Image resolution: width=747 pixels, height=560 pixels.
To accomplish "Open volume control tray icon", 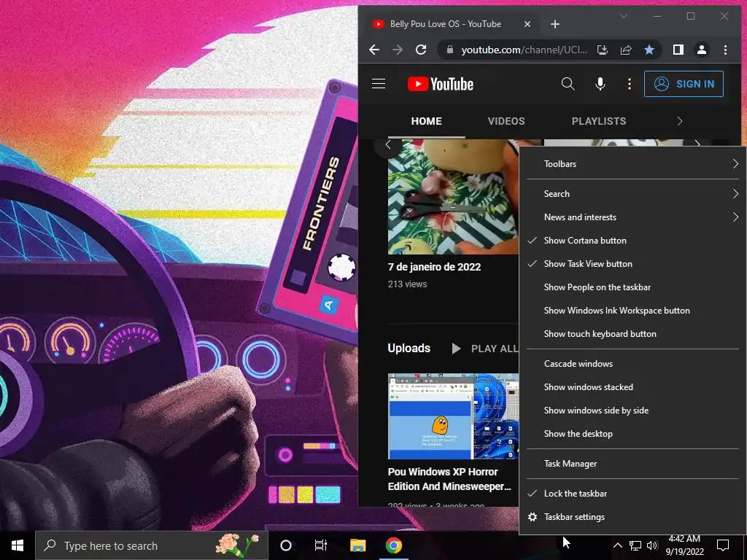I will 652,545.
